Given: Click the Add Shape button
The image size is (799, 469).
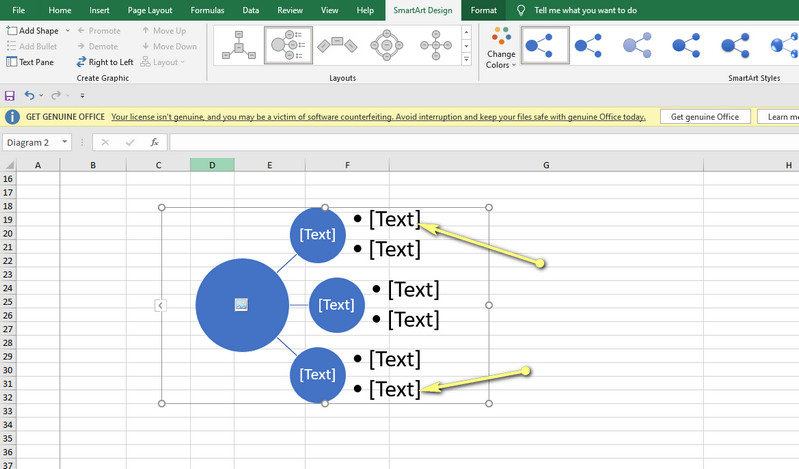Looking at the screenshot, I should pos(33,31).
